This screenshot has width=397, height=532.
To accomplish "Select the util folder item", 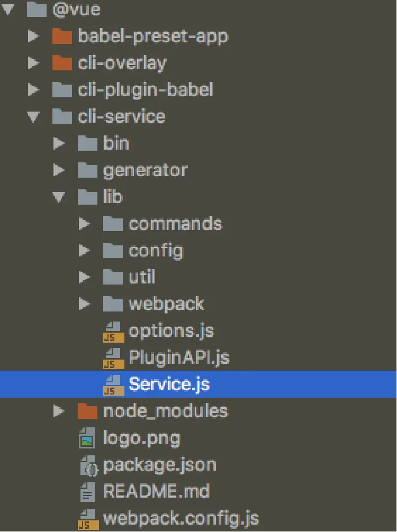I will pyautogui.click(x=142, y=277).
